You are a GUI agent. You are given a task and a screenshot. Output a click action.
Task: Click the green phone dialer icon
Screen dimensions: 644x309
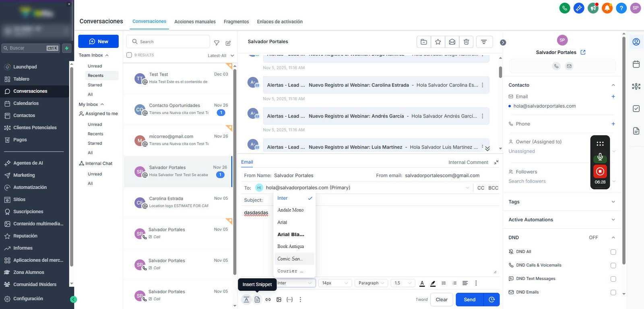tap(565, 8)
